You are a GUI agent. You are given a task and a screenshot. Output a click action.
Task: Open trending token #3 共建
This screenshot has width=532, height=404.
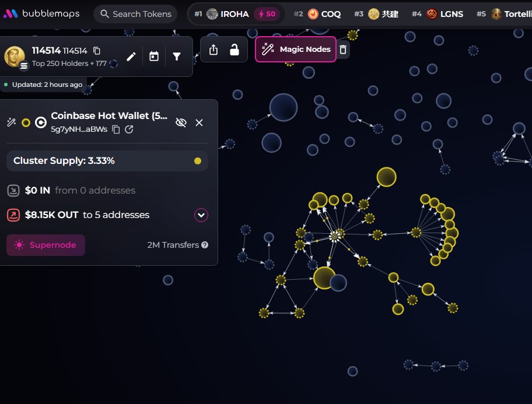point(376,14)
